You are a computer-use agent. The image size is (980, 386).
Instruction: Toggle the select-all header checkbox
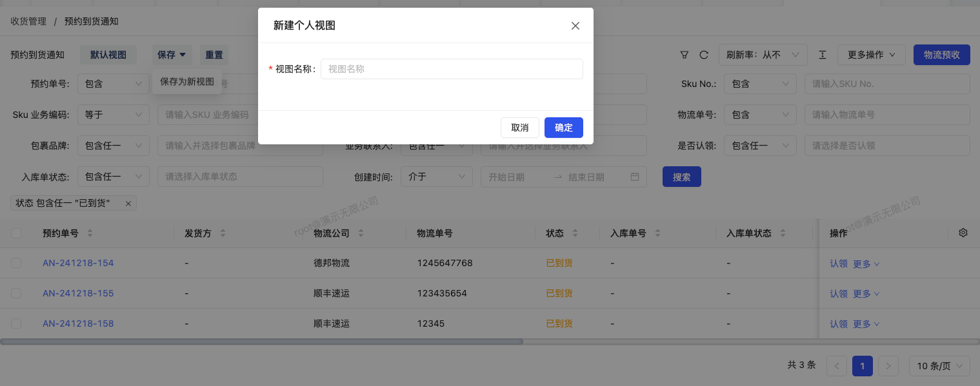16,233
